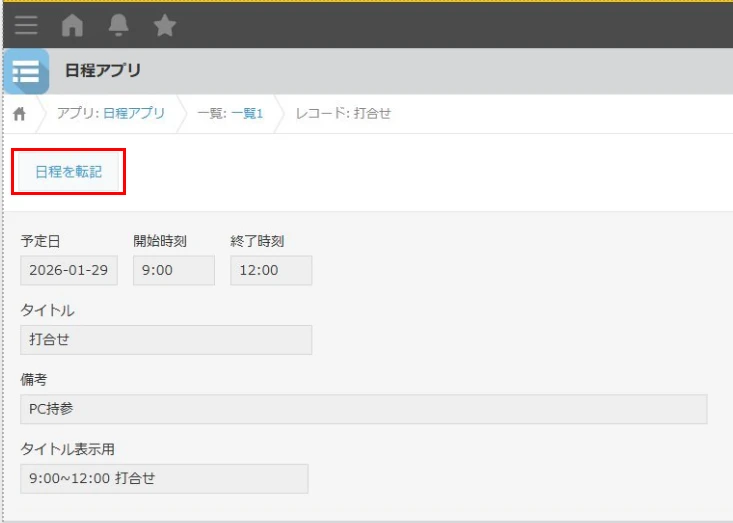Select the 終了時刻 value 12:00
733x523 pixels.
[x=271, y=270]
